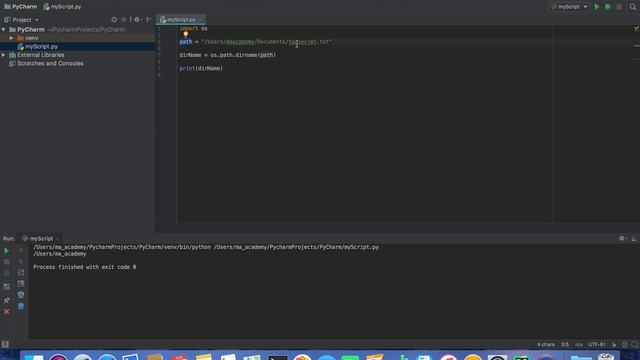
Task: Start debugging with the green bug icon
Action: click(607, 7)
